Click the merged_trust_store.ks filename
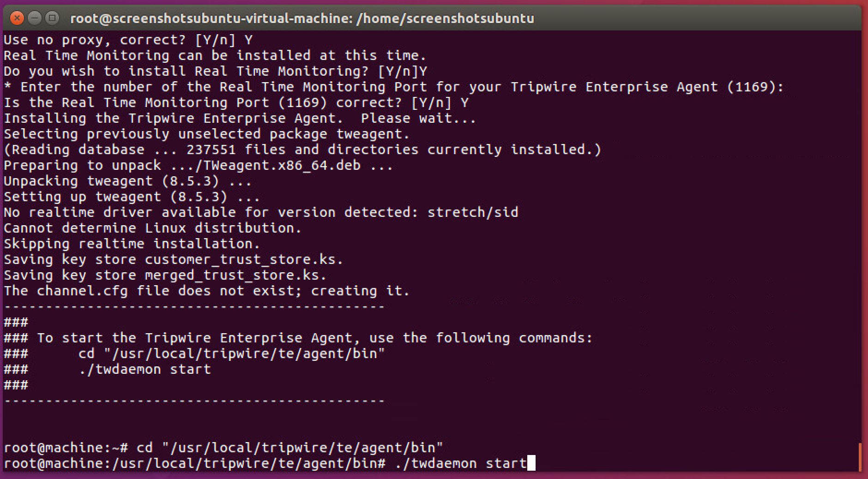Screen dimensions: 868x479 pos(235,275)
